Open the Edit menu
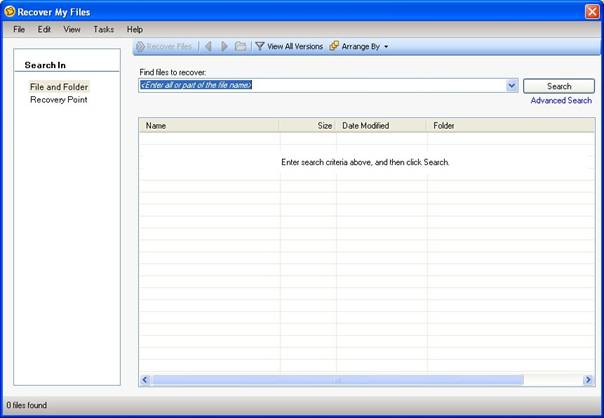The width and height of the screenshot is (604, 418). tap(44, 29)
